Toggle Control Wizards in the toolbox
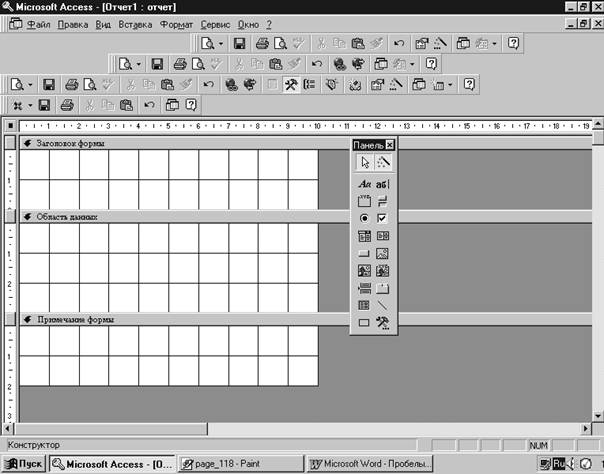The image size is (604, 474). click(383, 162)
